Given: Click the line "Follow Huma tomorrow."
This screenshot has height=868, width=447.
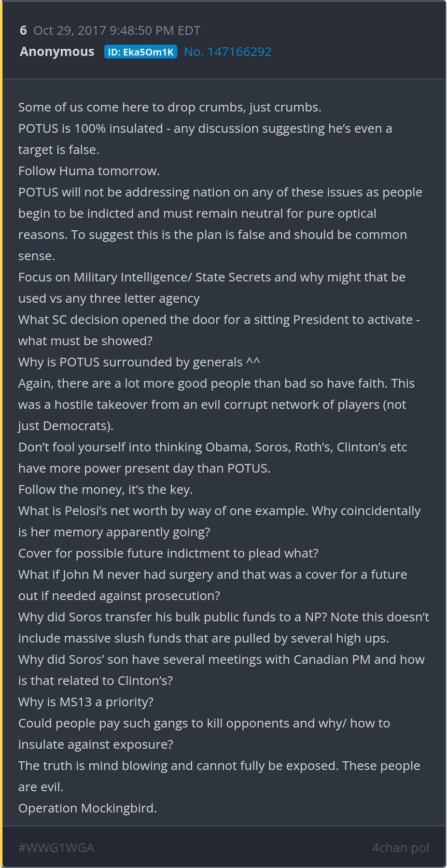Looking at the screenshot, I should [89, 171].
